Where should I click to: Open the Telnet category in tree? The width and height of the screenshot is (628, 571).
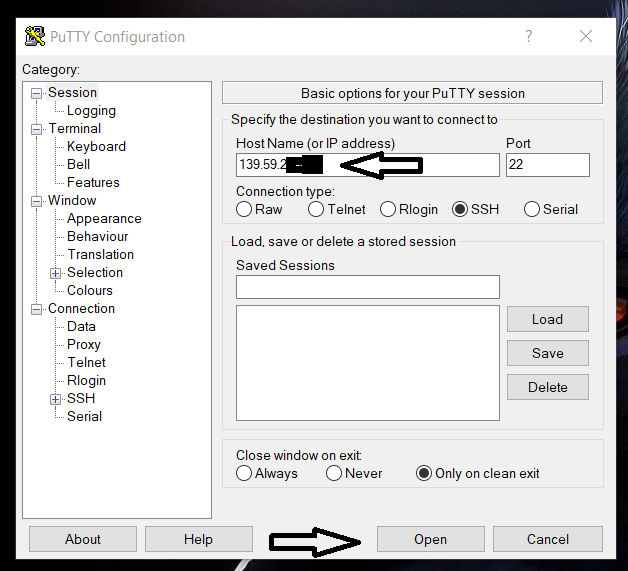coord(87,362)
